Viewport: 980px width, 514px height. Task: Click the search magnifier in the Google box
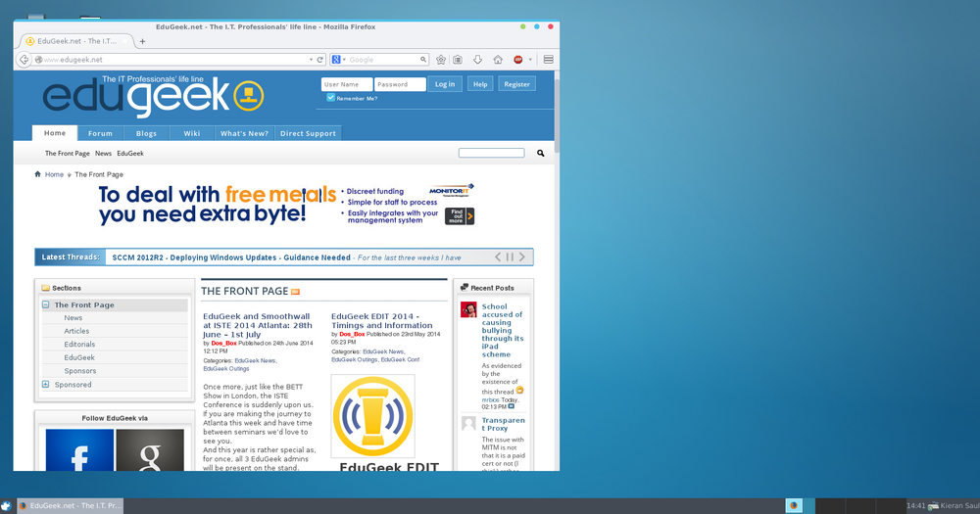423,60
